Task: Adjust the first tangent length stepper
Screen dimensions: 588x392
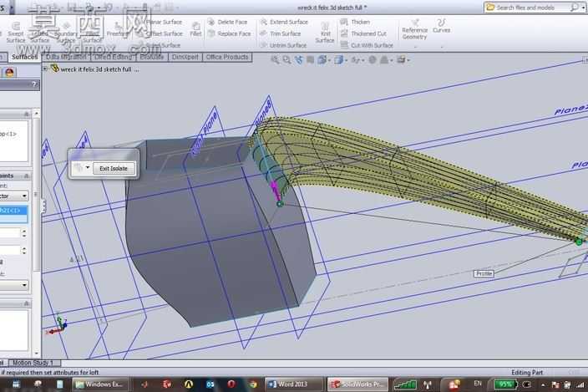Action: 24,233
